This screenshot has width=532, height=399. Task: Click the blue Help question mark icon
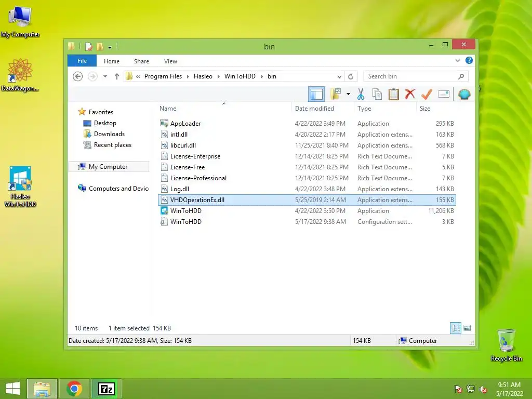469,60
